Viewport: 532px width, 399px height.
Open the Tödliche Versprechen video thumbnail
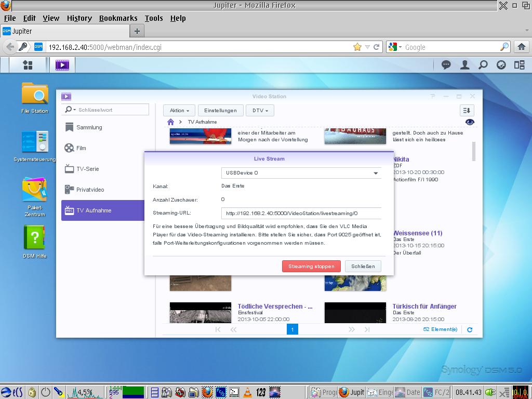[201, 312]
